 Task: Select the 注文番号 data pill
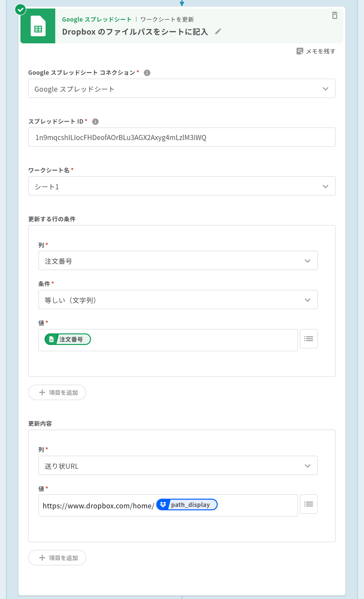click(x=68, y=339)
